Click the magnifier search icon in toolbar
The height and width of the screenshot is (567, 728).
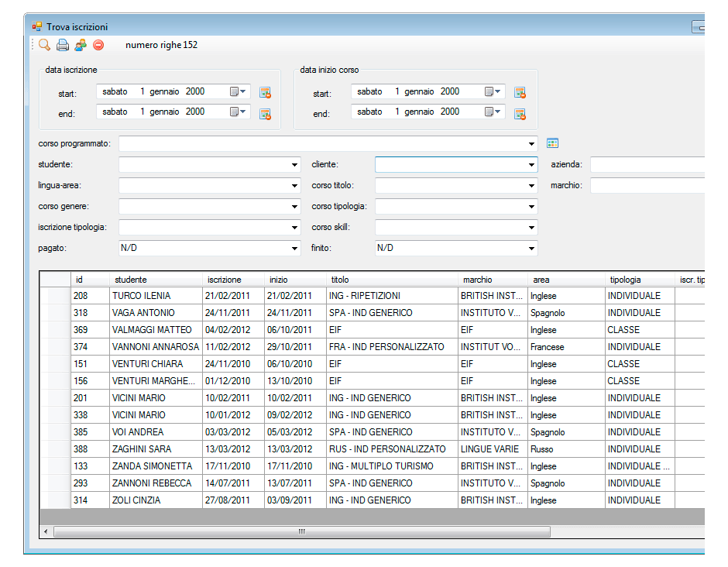[45, 45]
